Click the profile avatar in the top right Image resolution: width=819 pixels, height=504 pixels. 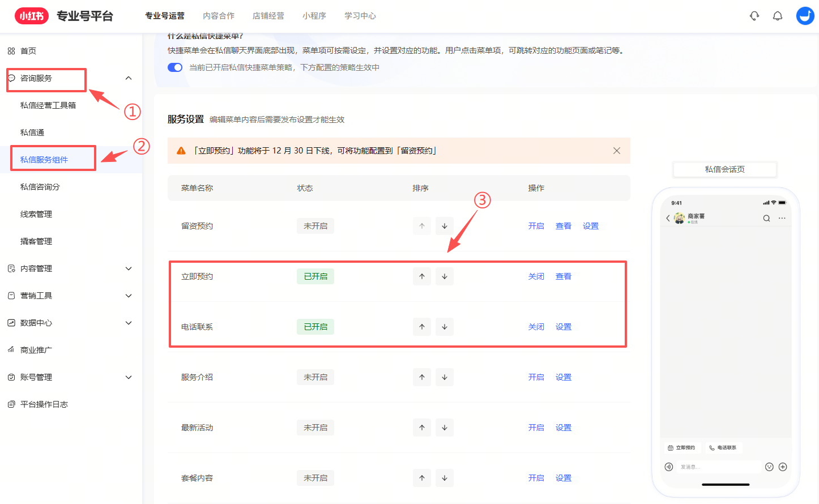(x=805, y=15)
